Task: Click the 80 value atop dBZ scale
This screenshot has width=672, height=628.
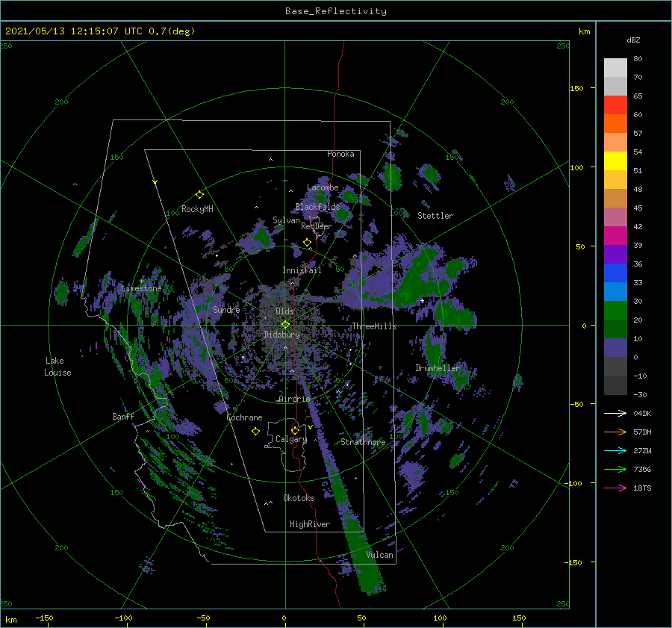Action: point(638,59)
